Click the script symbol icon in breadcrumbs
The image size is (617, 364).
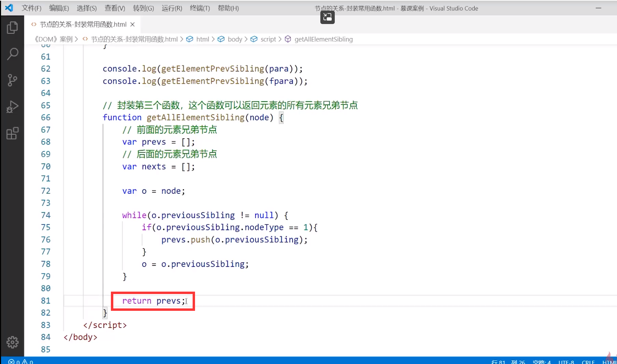[x=254, y=39]
